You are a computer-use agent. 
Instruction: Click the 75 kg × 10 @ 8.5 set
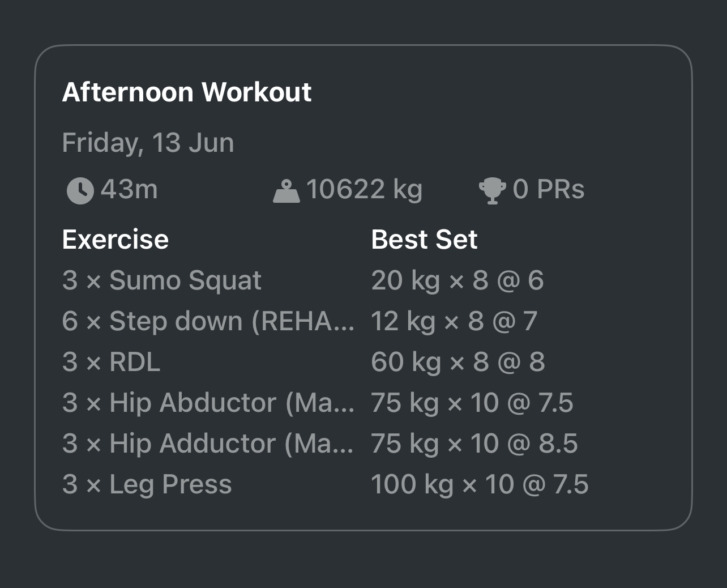pyautogui.click(x=474, y=444)
